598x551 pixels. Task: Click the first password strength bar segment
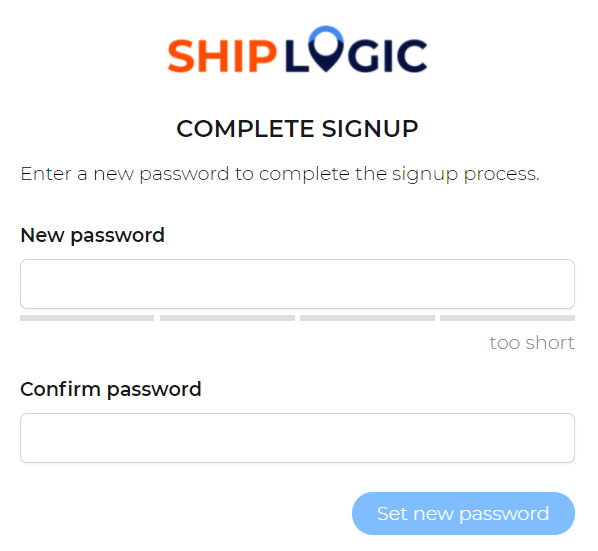(x=87, y=318)
